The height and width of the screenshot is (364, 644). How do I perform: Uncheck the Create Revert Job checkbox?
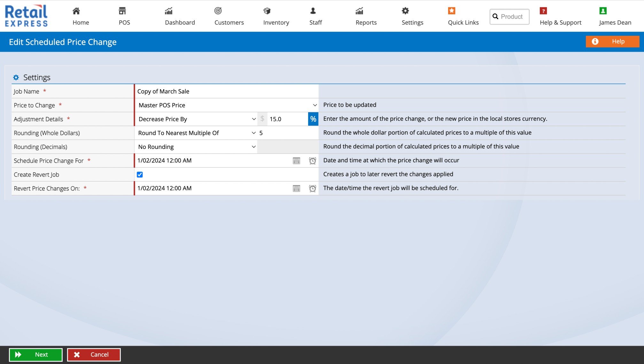click(140, 174)
